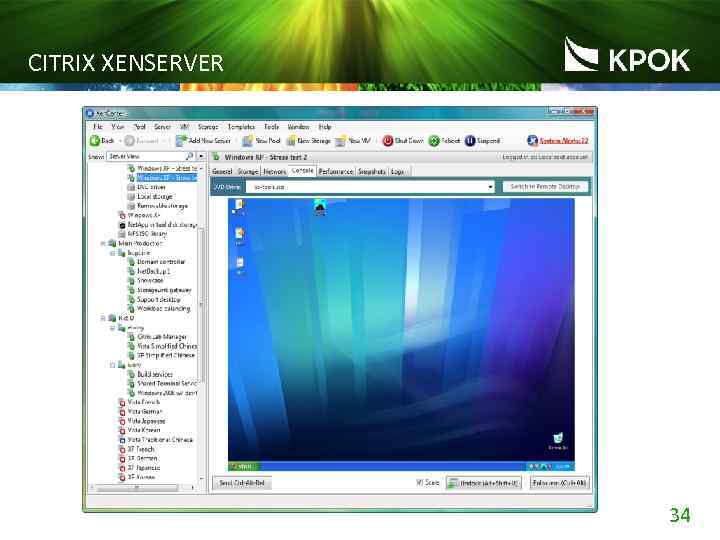The image size is (720, 540).
Task: Switch to the Performance tab
Action: [336, 172]
